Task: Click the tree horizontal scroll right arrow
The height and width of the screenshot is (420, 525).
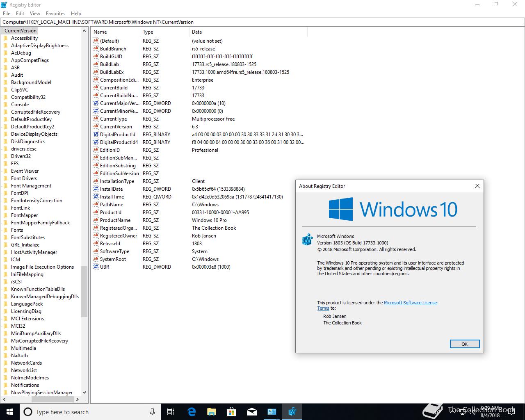Action: click(78, 399)
